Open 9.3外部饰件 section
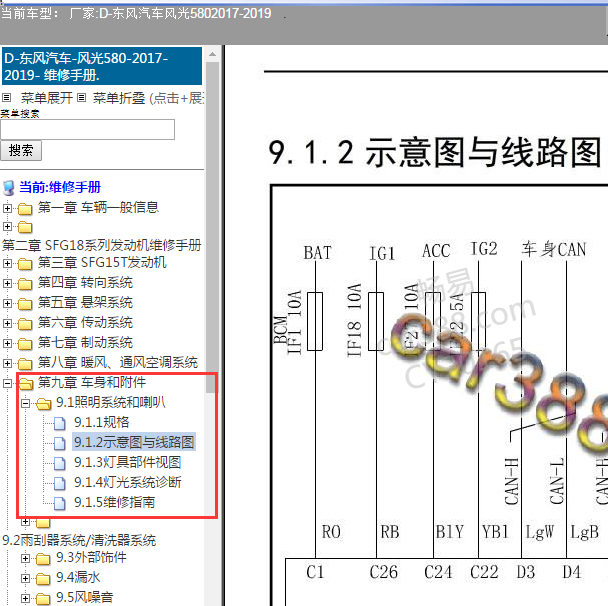Viewport: 608px width, 606px height. tap(92, 558)
